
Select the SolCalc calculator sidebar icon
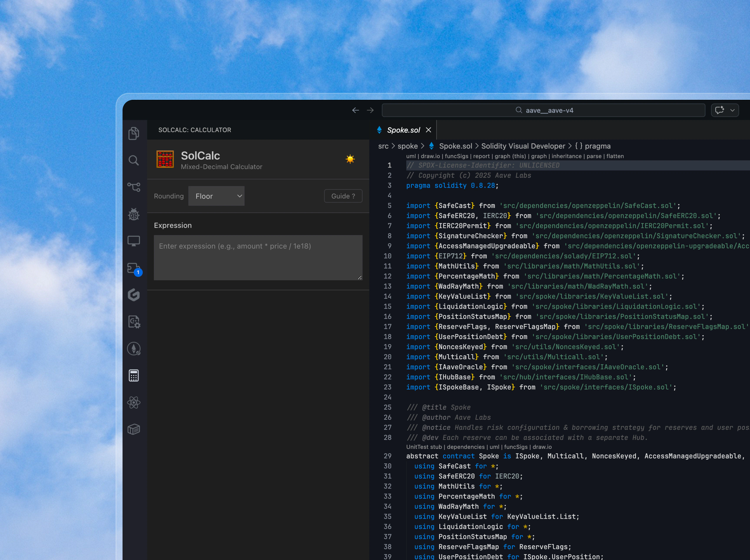[134, 375]
